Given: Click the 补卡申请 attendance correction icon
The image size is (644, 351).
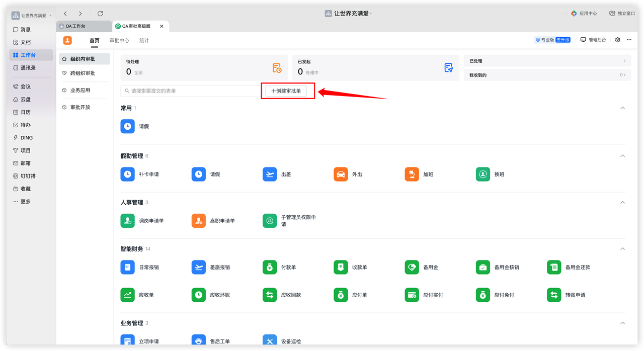Looking at the screenshot, I should (127, 174).
